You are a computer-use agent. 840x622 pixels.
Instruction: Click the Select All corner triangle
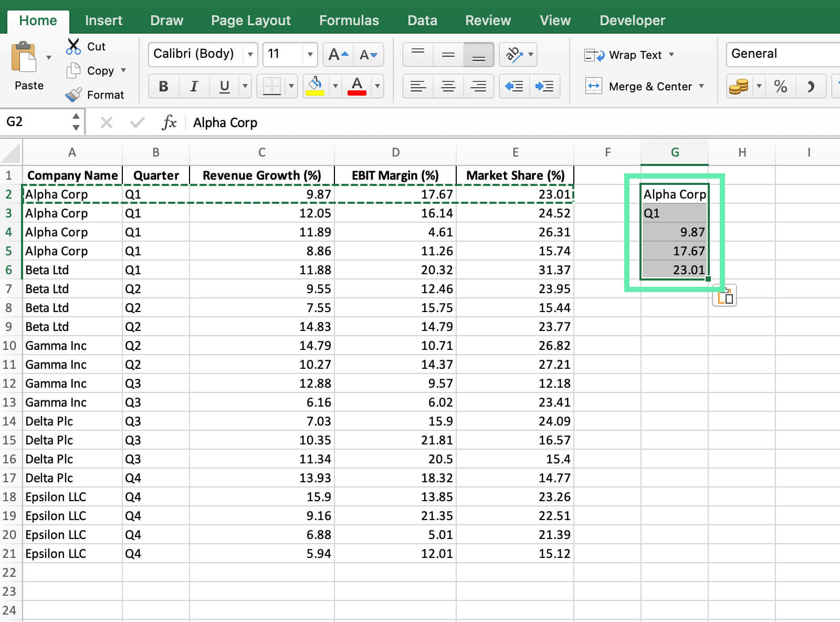[11, 152]
